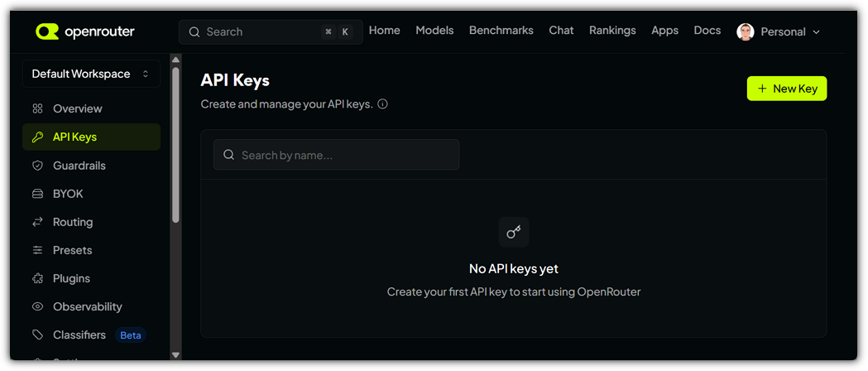Open the Chat page

(x=561, y=31)
